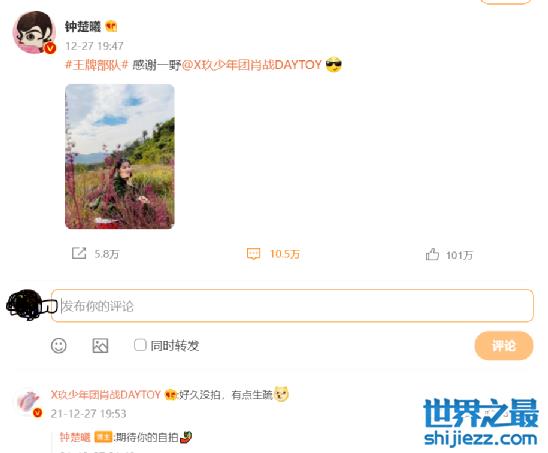
Task: Open comments via the speech bubble icon
Action: tap(253, 253)
